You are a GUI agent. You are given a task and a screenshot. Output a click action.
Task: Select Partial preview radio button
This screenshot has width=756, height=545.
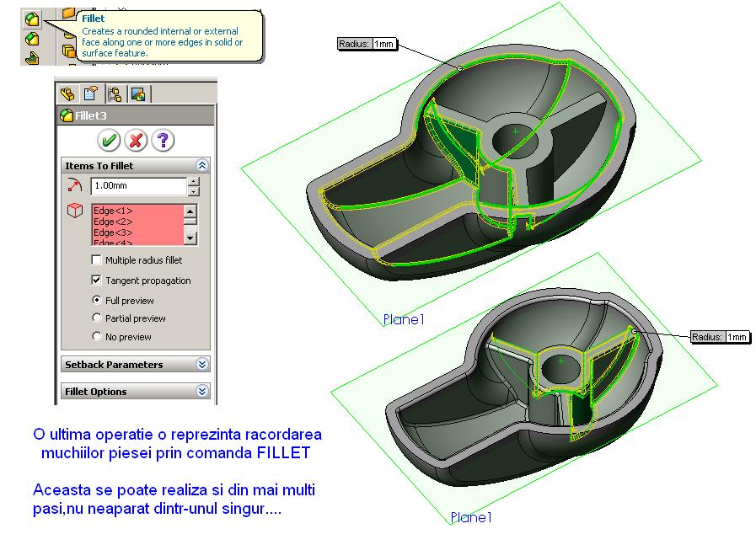tap(96, 318)
